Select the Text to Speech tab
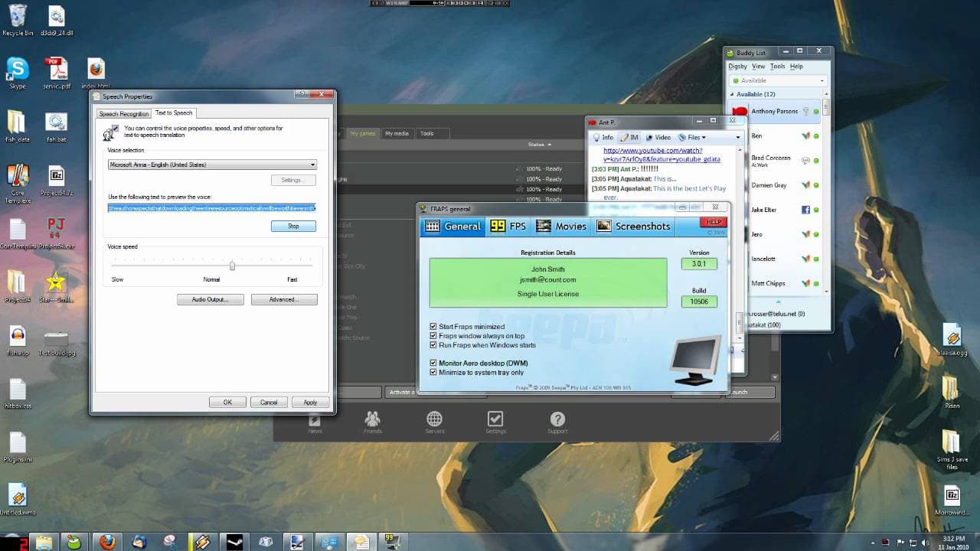Image resolution: width=980 pixels, height=551 pixels. [174, 112]
